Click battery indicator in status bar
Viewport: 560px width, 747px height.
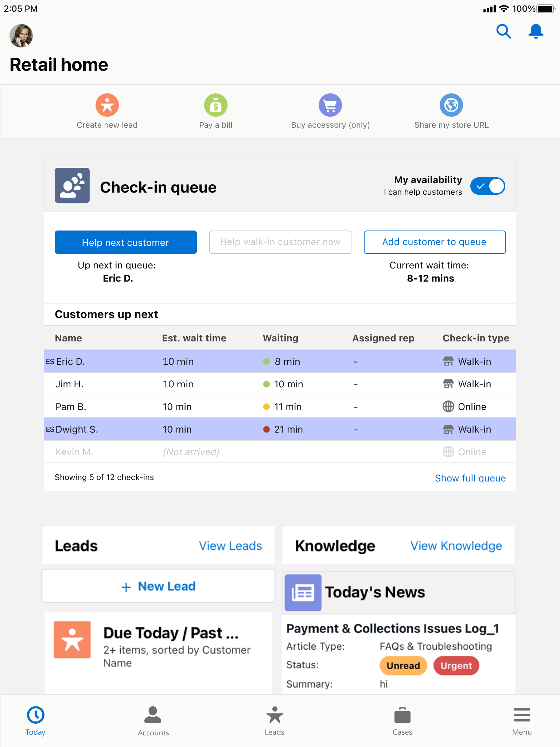(546, 9)
